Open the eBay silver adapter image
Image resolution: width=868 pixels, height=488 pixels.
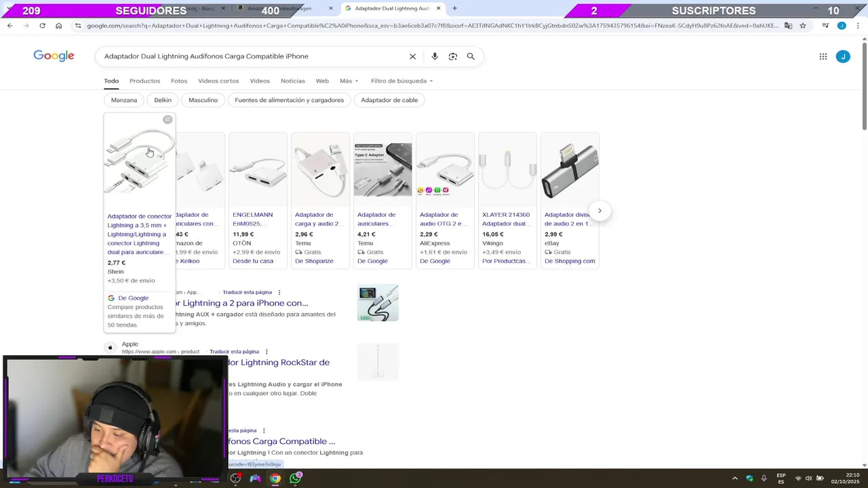point(570,170)
